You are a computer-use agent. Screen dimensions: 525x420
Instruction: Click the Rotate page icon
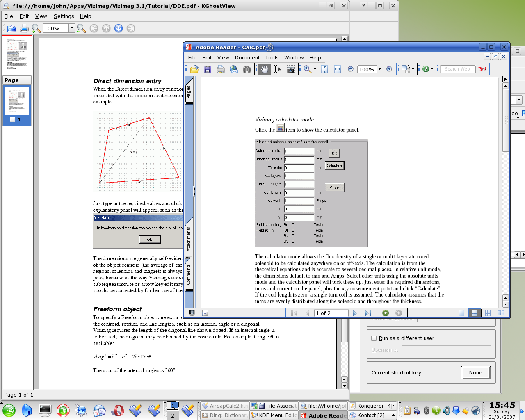point(406,69)
